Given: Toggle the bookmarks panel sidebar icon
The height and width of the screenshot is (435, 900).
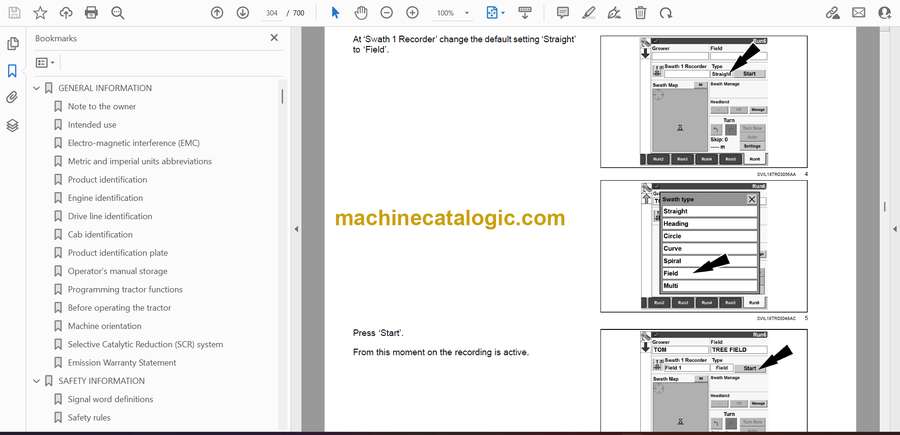Looking at the screenshot, I should pos(12,71).
